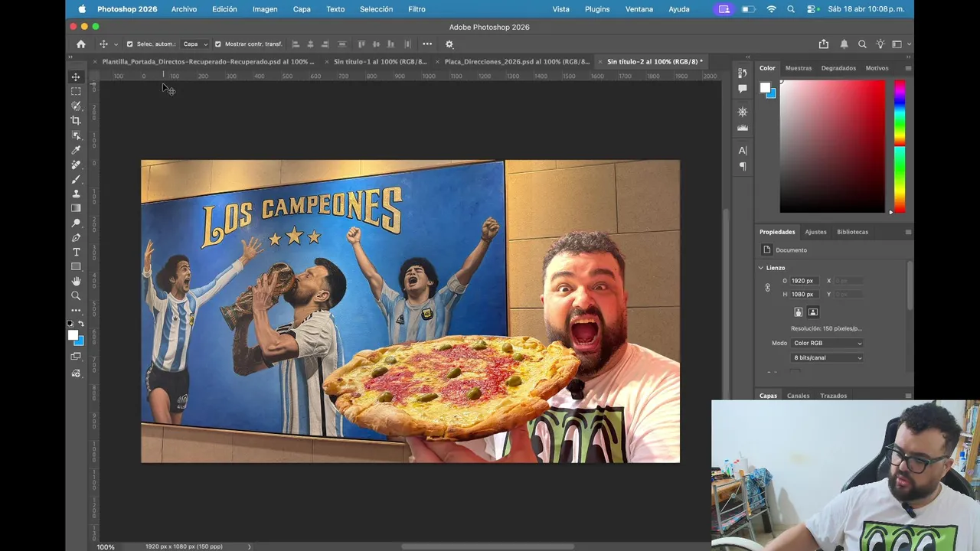The width and height of the screenshot is (980, 551).
Task: Select the Rectangle shape tool
Action: [76, 266]
